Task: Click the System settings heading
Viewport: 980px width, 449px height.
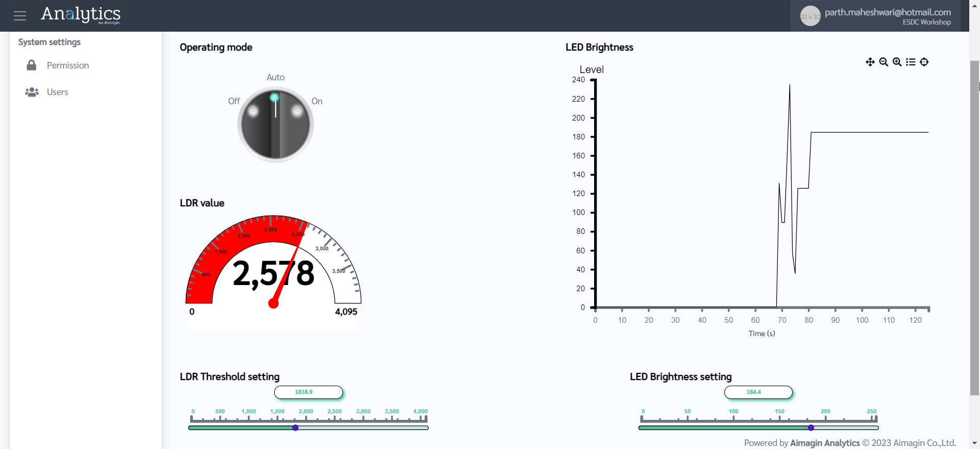Action: point(50,42)
